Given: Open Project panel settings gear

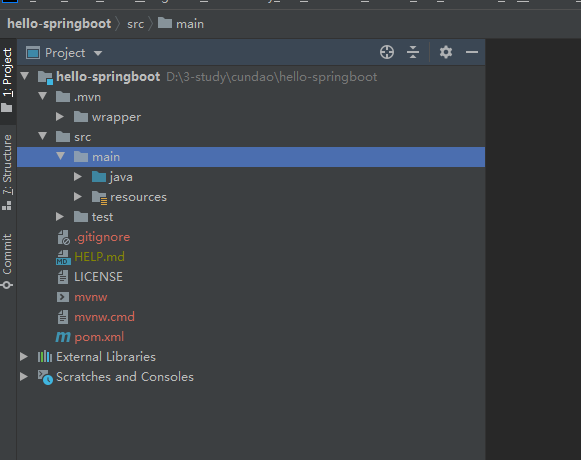Looking at the screenshot, I should [x=446, y=52].
